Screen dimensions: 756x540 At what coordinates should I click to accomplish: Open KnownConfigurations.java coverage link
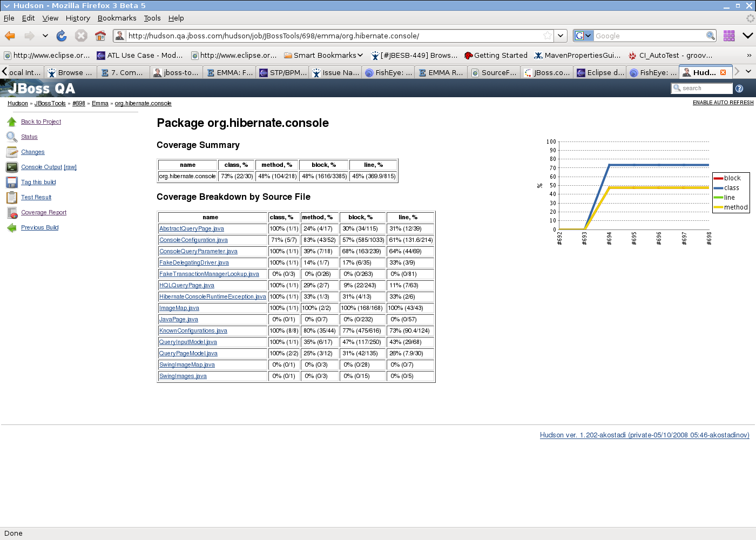[x=193, y=330]
